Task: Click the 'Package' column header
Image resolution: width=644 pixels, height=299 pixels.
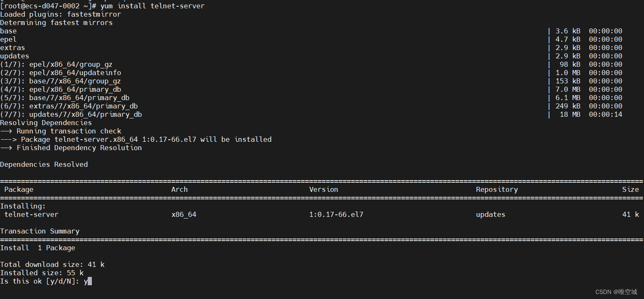Action: [x=19, y=189]
